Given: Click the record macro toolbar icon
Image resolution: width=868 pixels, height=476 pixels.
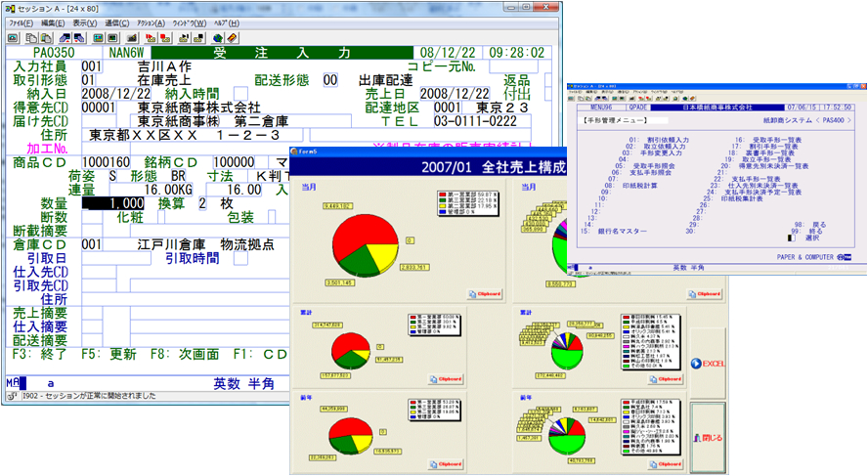Looking at the screenshot, I should coord(132,38).
